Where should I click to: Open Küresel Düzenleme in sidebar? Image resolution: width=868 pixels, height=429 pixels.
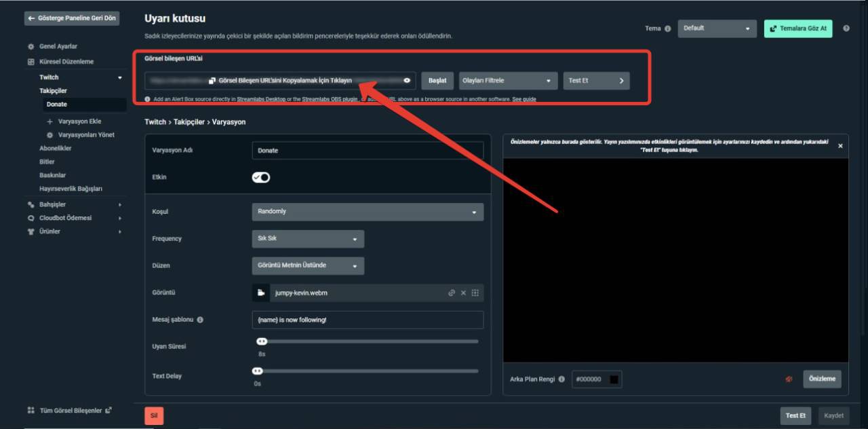click(66, 62)
